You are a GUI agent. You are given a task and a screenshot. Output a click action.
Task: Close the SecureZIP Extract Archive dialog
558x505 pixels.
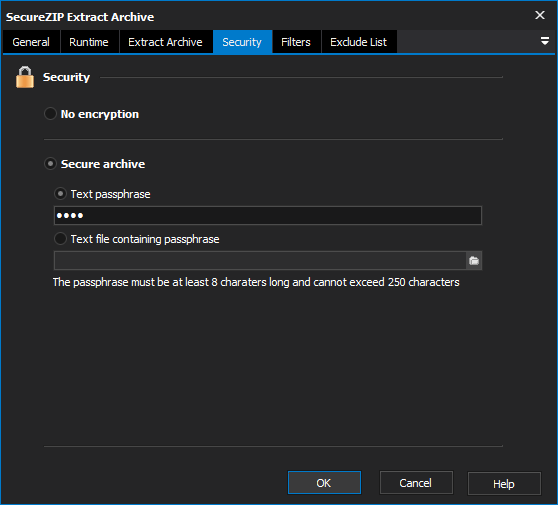click(x=540, y=15)
